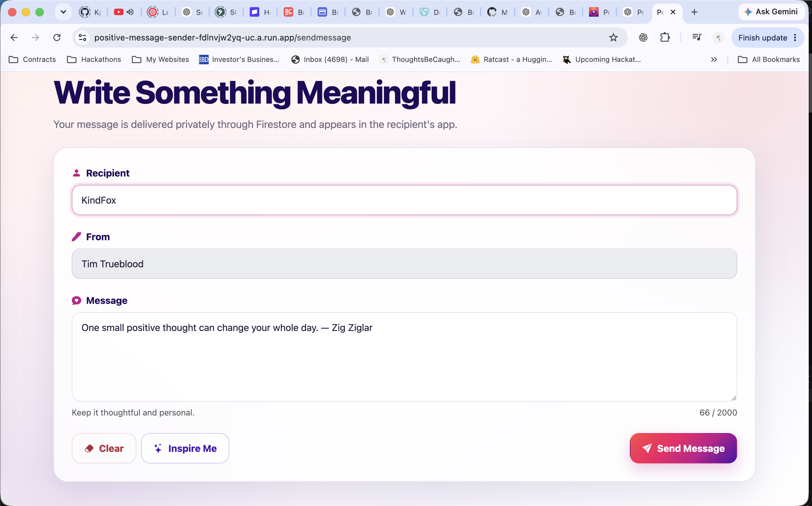Screen dimensions: 812x506
Task: Mute the YouTube tab via speaker icon
Action: coord(130,12)
